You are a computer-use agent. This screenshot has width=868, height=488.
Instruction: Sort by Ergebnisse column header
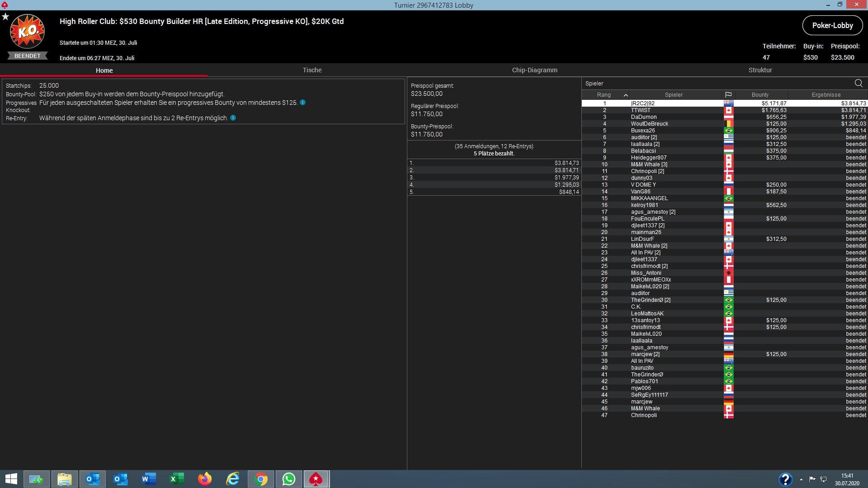tap(826, 95)
